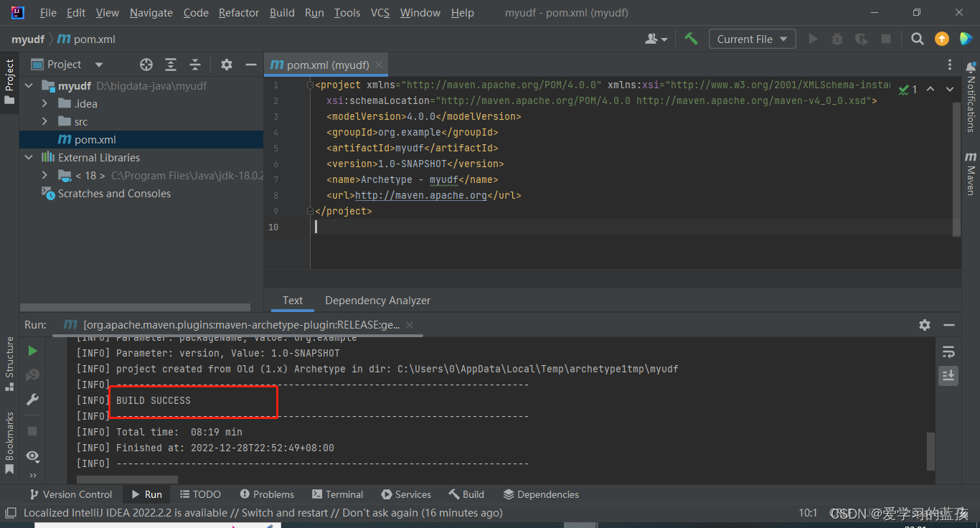The height and width of the screenshot is (528, 980).
Task: Open Project panel settings gear
Action: (227, 65)
